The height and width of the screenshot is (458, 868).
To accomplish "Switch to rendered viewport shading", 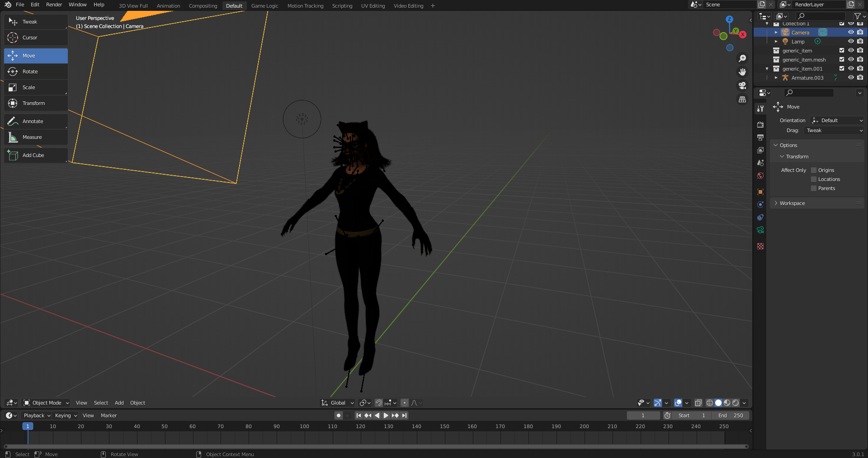I will (x=736, y=403).
